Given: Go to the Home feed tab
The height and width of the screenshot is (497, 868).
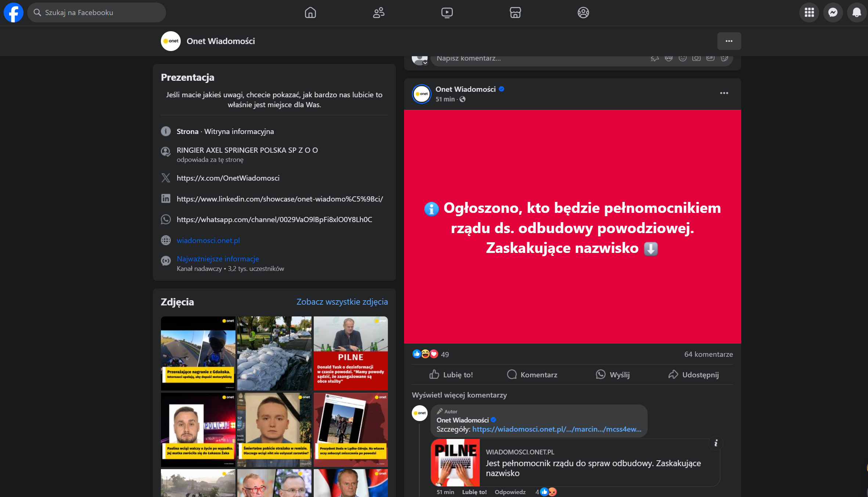Looking at the screenshot, I should 310,12.
